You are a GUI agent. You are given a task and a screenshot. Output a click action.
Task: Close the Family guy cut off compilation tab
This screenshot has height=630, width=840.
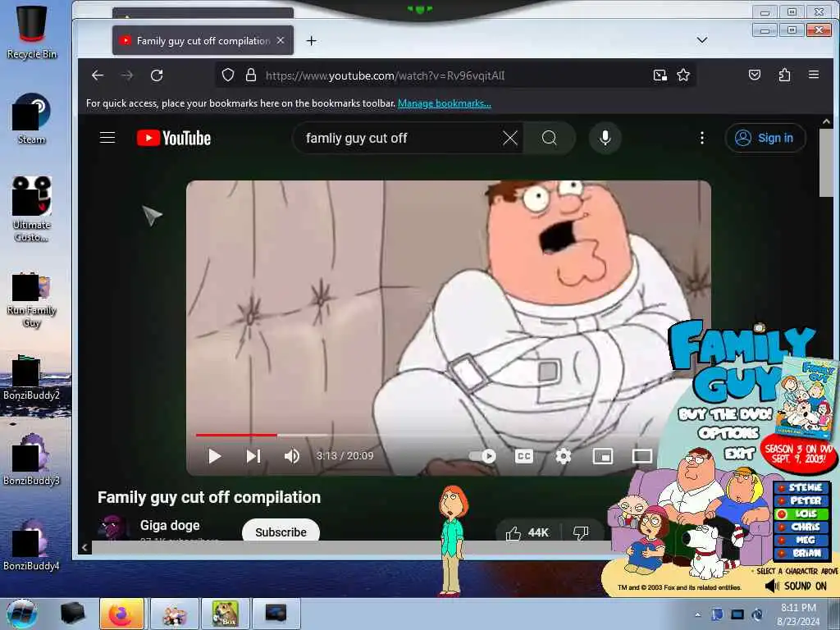point(281,40)
